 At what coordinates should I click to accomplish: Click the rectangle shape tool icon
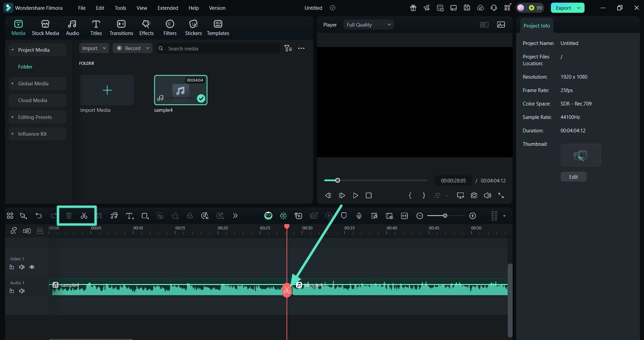click(145, 216)
